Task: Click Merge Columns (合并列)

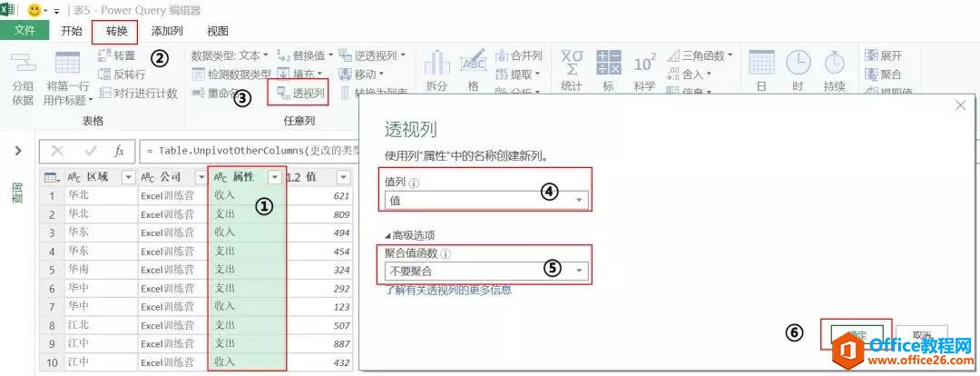Action: (519, 55)
